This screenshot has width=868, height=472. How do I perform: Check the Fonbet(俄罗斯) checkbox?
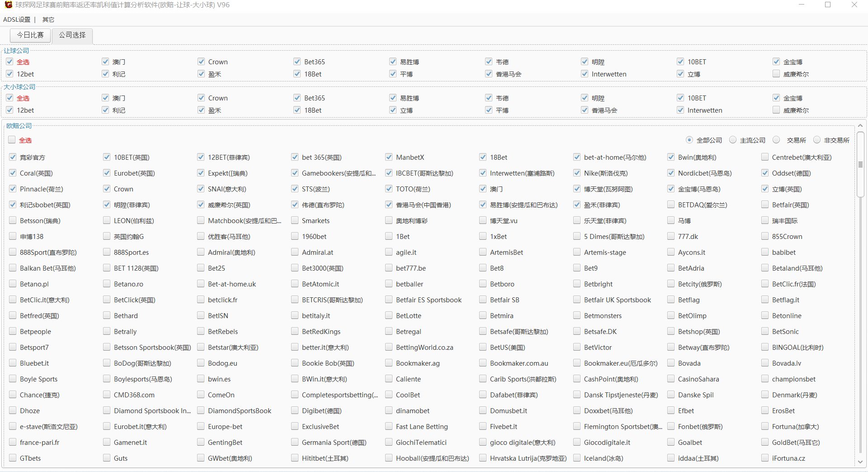(671, 426)
